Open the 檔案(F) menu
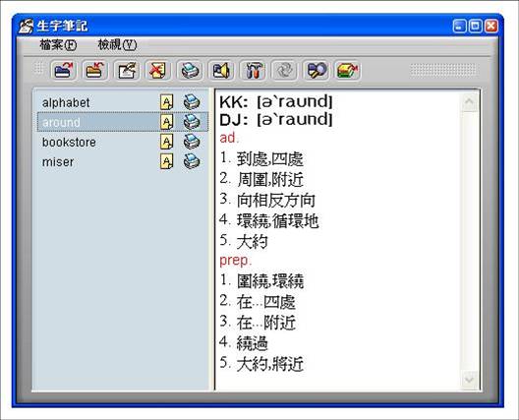Viewport: 519px width, 420px height. 58,44
